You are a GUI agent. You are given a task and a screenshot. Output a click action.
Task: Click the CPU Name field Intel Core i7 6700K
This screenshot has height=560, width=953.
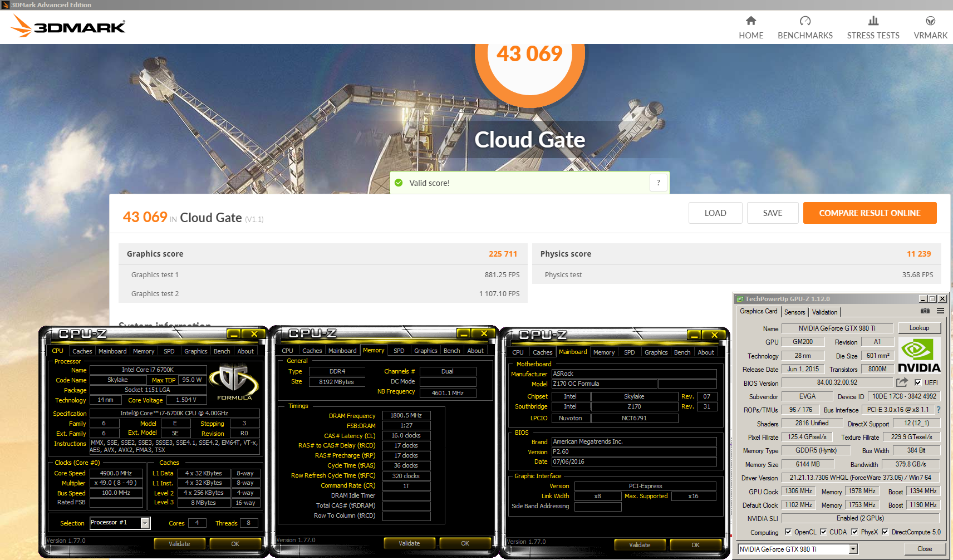point(148,370)
